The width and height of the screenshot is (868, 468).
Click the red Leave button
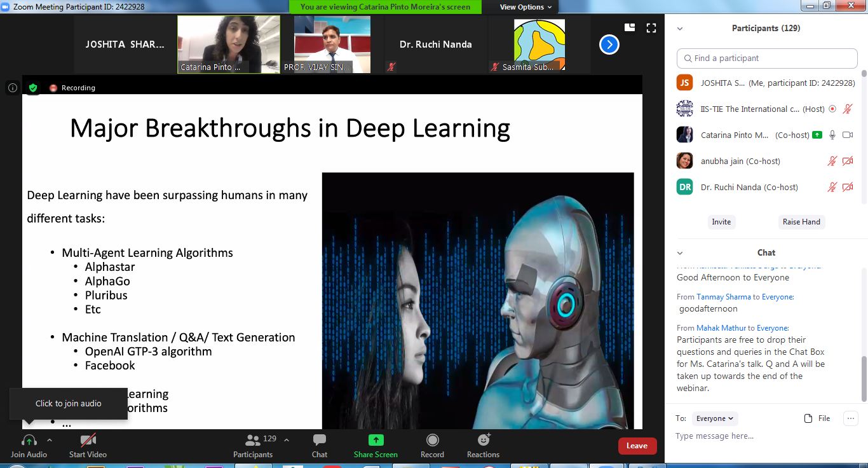(637, 446)
